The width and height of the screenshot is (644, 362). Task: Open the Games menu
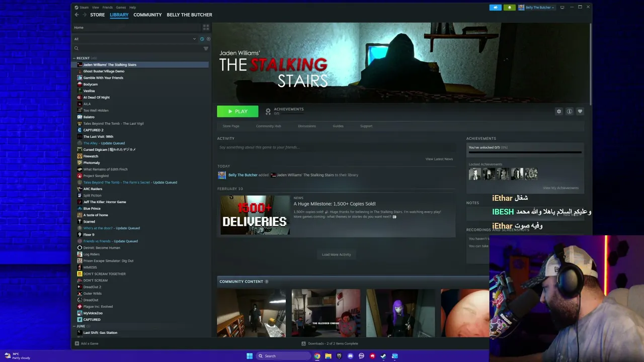pos(121,8)
